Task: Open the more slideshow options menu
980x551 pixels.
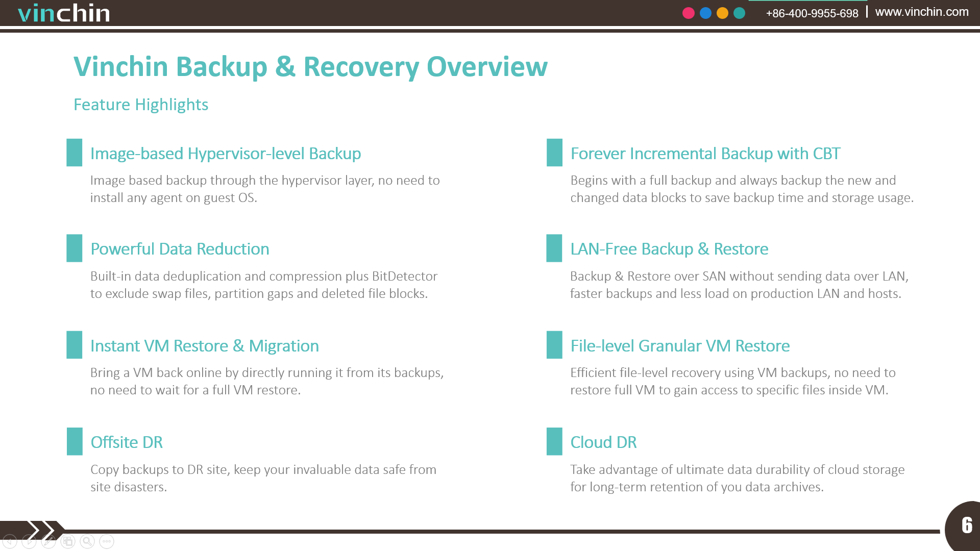Action: coord(107,541)
